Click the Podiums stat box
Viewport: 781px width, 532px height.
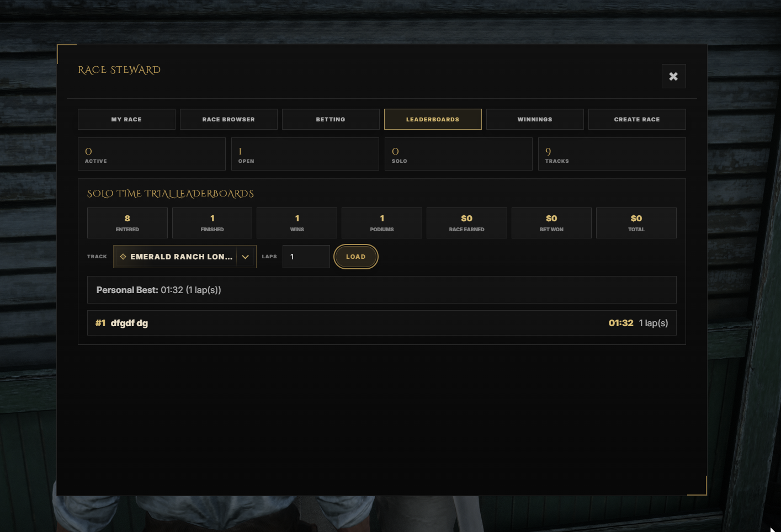coord(382,223)
